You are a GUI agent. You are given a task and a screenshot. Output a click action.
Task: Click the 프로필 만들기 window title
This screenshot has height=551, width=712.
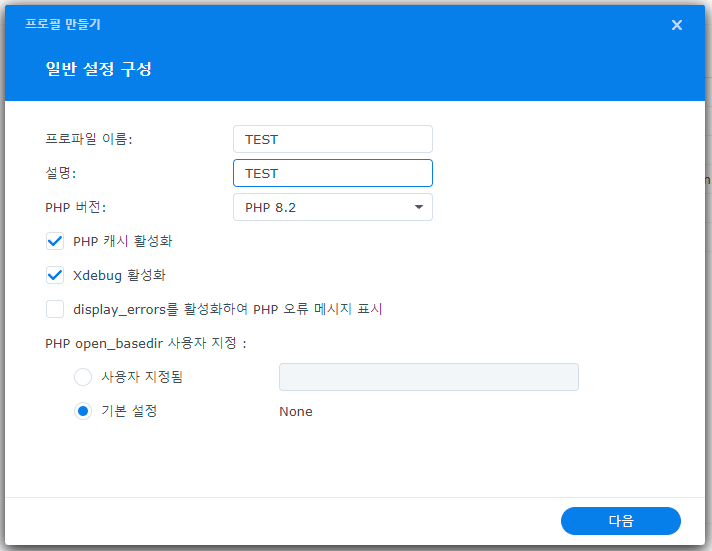click(x=62, y=24)
